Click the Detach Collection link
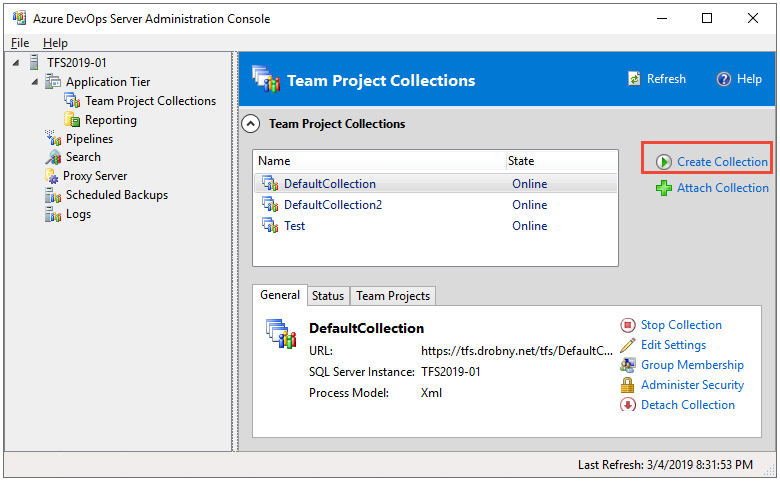Screen dimensions: 780x481 coord(687,405)
